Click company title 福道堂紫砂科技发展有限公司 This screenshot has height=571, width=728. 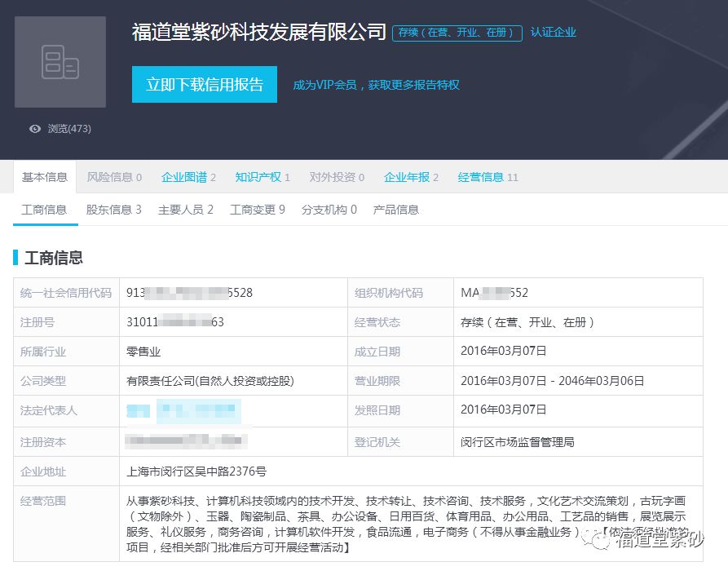(x=258, y=32)
